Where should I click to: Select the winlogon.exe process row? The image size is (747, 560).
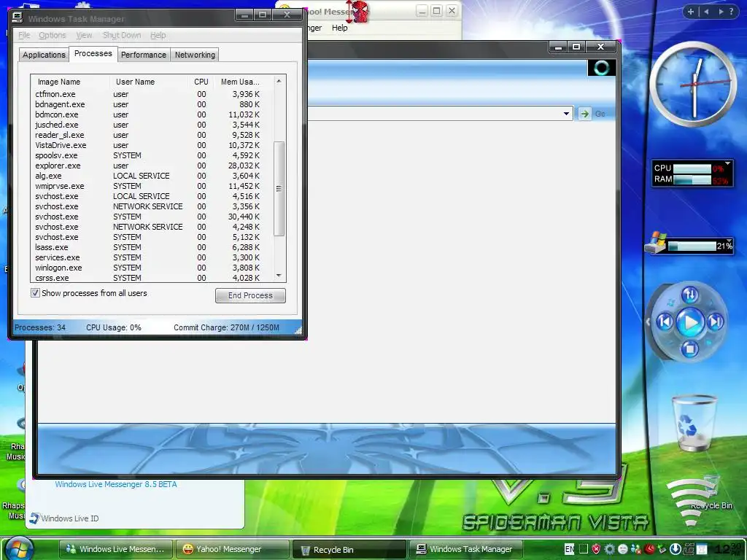[152, 268]
